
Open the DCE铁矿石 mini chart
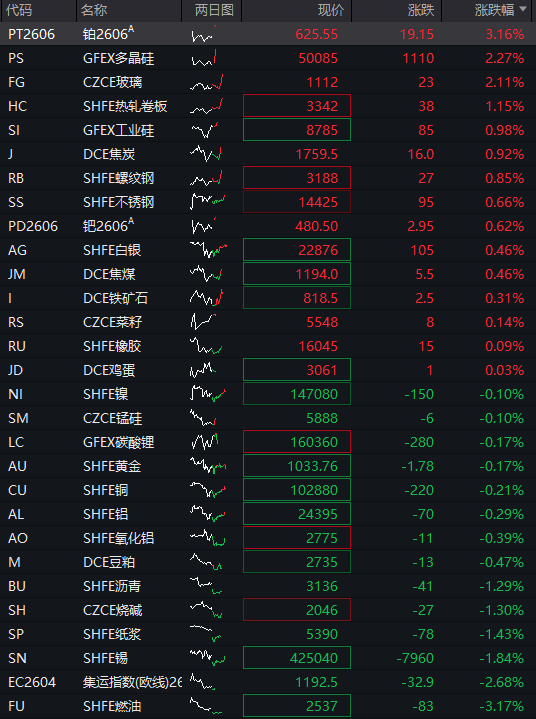(x=206, y=298)
